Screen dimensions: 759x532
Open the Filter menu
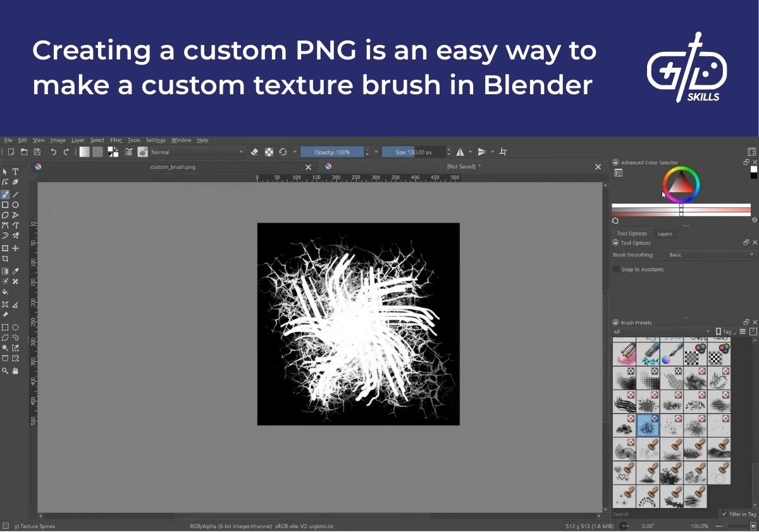(x=116, y=140)
